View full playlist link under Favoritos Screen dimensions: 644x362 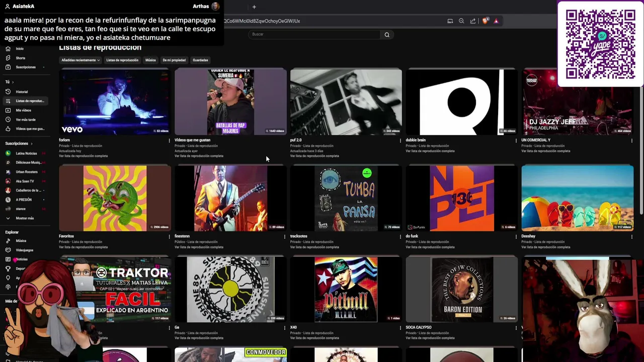coord(83,247)
